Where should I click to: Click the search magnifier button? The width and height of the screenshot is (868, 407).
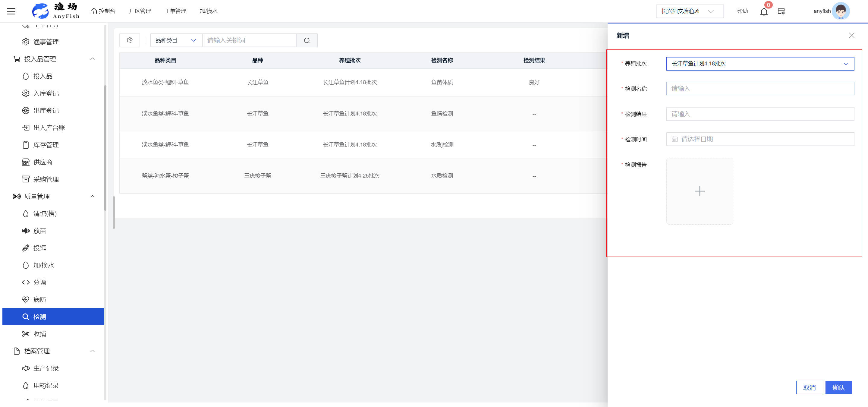pos(307,40)
